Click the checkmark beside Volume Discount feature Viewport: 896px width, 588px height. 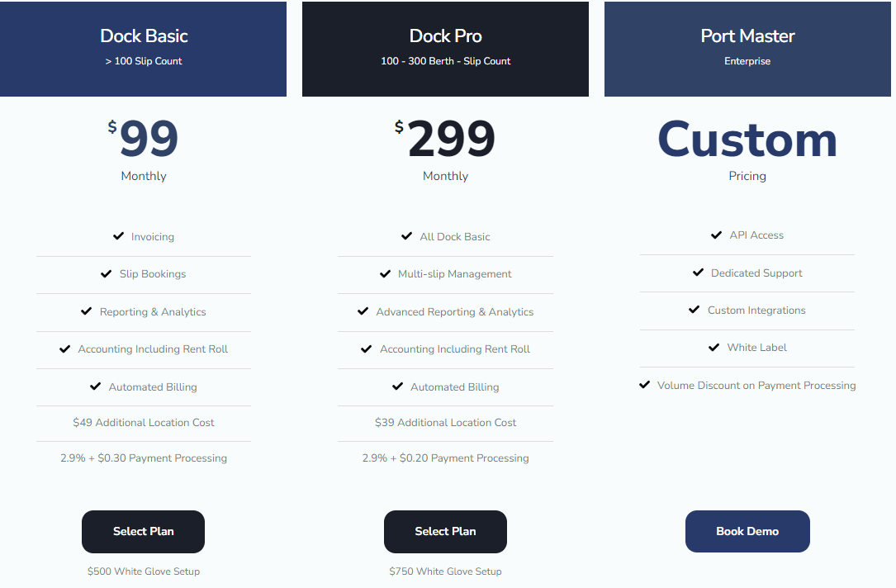point(645,385)
